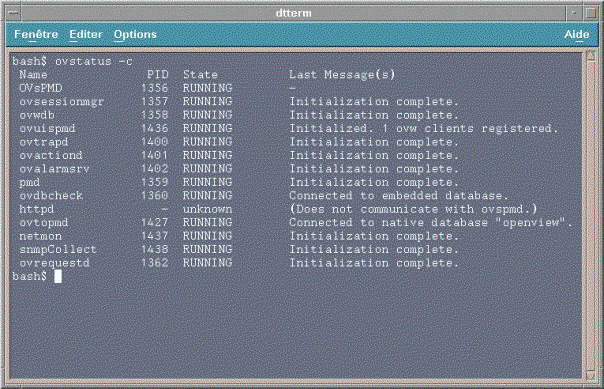Click 'Connected to embedded database.' message
604x389 pixels.
click(x=399, y=196)
